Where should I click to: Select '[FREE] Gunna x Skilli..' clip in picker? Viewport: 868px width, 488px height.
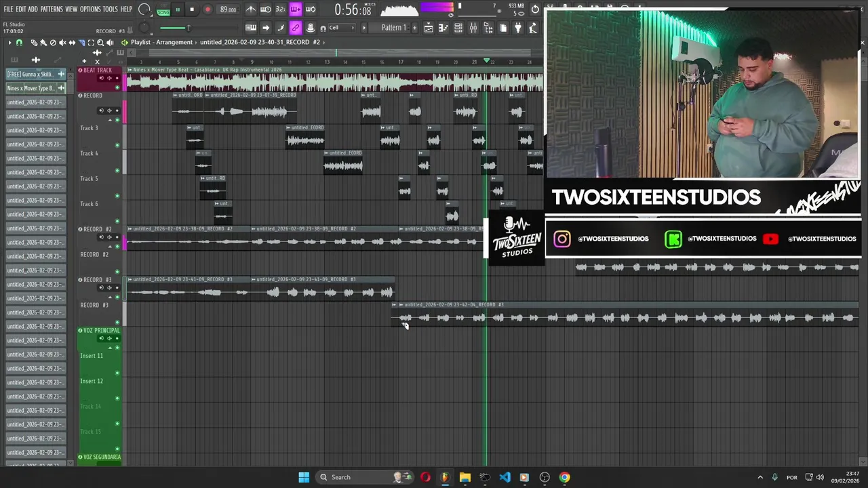pyautogui.click(x=36, y=74)
